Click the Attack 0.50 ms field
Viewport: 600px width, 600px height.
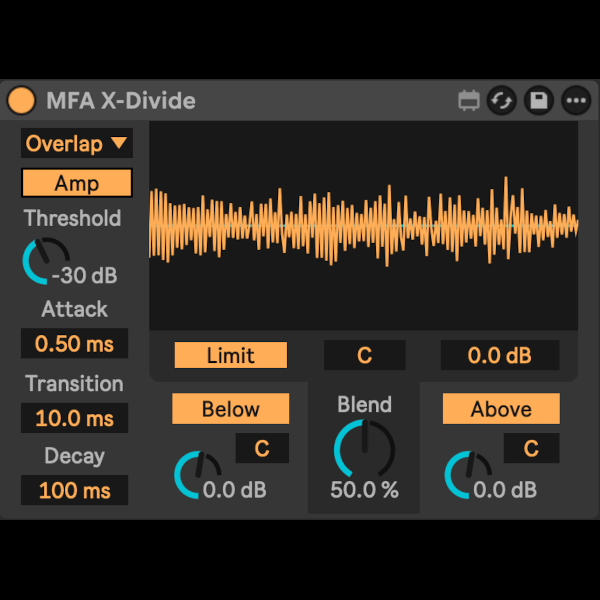pyautogui.click(x=75, y=344)
